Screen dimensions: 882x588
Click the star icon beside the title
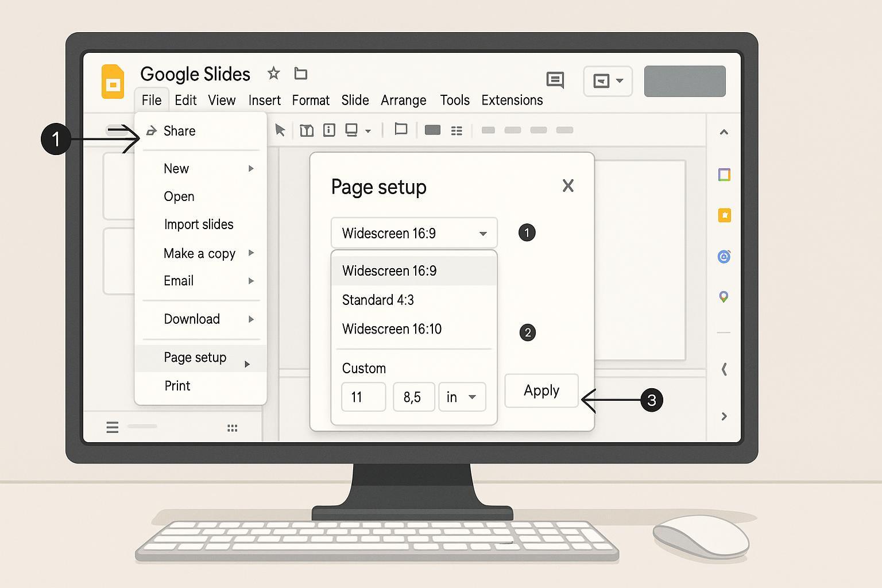pyautogui.click(x=273, y=73)
